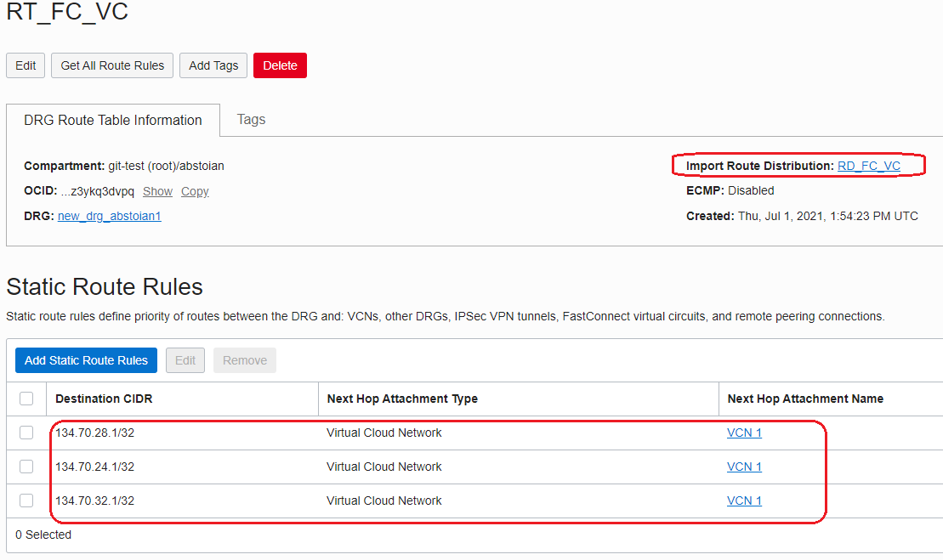
Task: Open the new_drg_abstoian1 DRG link
Action: point(109,216)
